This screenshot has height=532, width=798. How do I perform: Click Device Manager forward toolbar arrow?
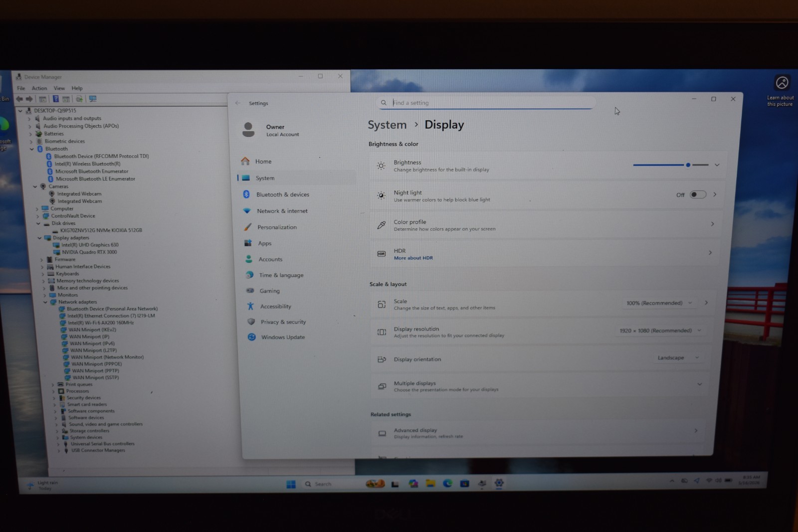pos(29,99)
